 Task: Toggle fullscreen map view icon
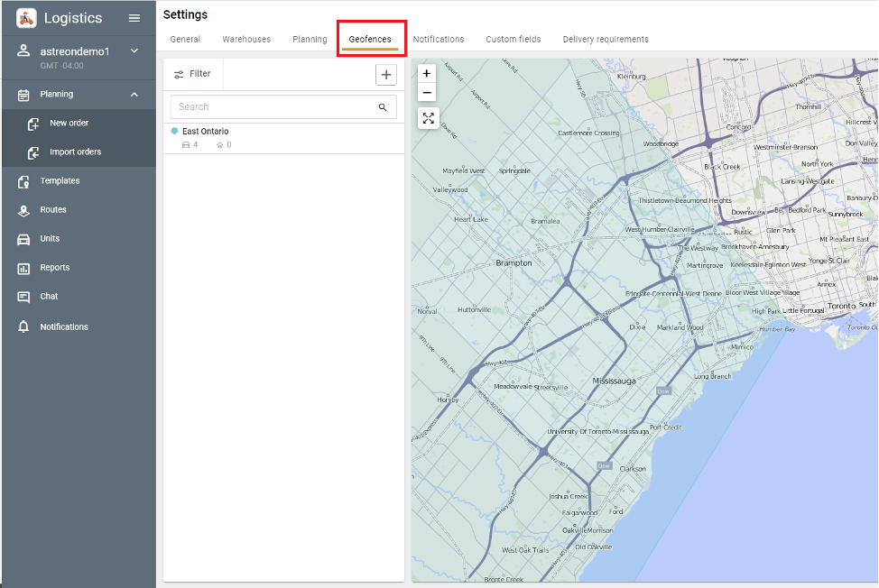pyautogui.click(x=428, y=118)
